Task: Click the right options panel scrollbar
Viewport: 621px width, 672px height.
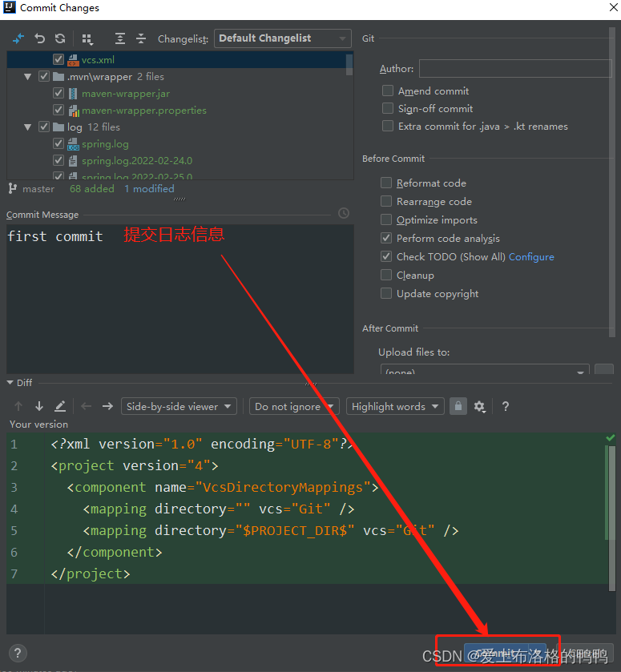Action: (612, 182)
